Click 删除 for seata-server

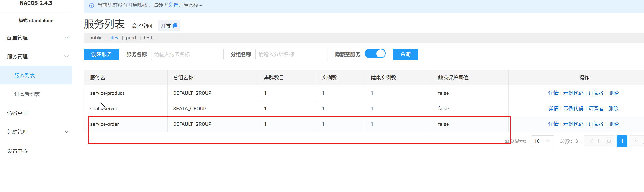click(614, 109)
